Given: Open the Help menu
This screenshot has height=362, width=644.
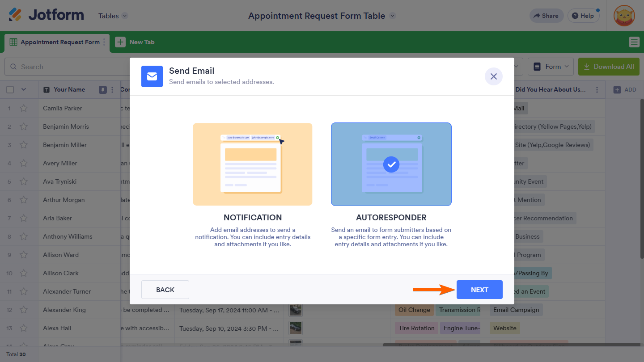Looking at the screenshot, I should [583, 16].
